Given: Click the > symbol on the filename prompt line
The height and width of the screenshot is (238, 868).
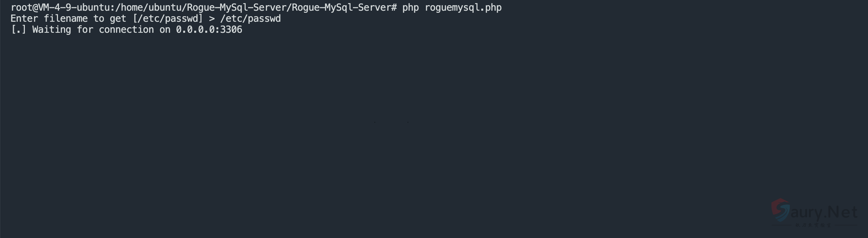Looking at the screenshot, I should point(212,19).
